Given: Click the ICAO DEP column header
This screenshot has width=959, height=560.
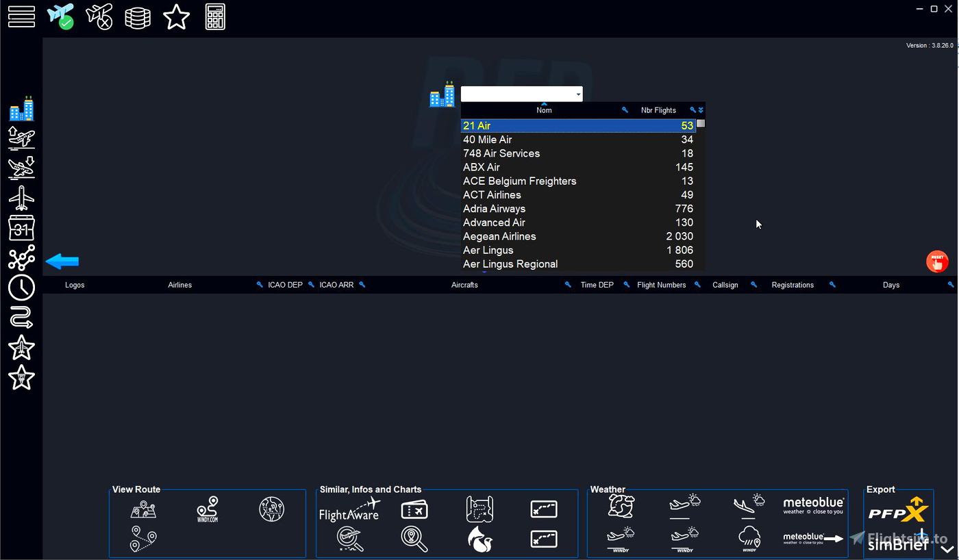Looking at the screenshot, I should (x=285, y=285).
